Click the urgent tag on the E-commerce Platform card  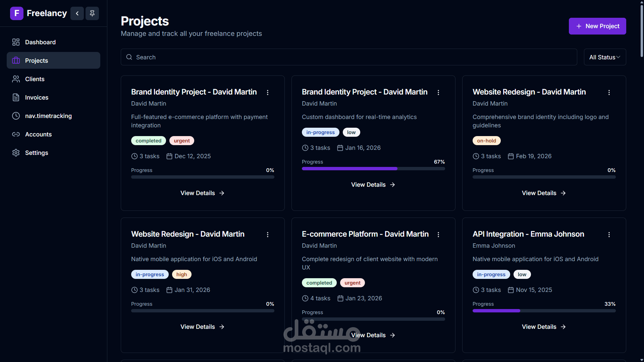click(352, 283)
